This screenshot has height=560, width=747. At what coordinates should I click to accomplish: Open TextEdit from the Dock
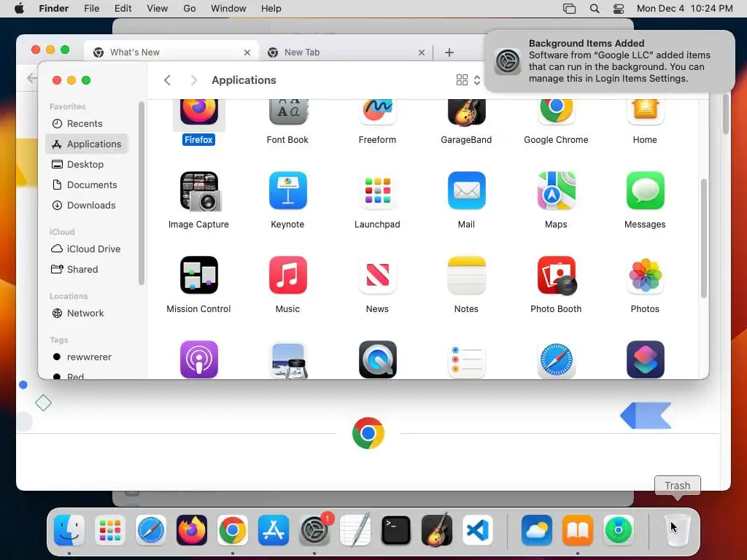355,530
